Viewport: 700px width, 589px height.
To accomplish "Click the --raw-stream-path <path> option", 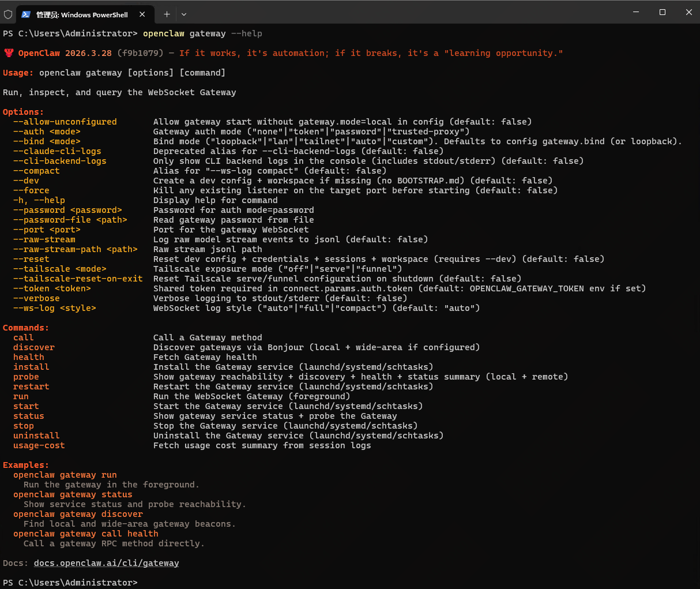I will (76, 249).
